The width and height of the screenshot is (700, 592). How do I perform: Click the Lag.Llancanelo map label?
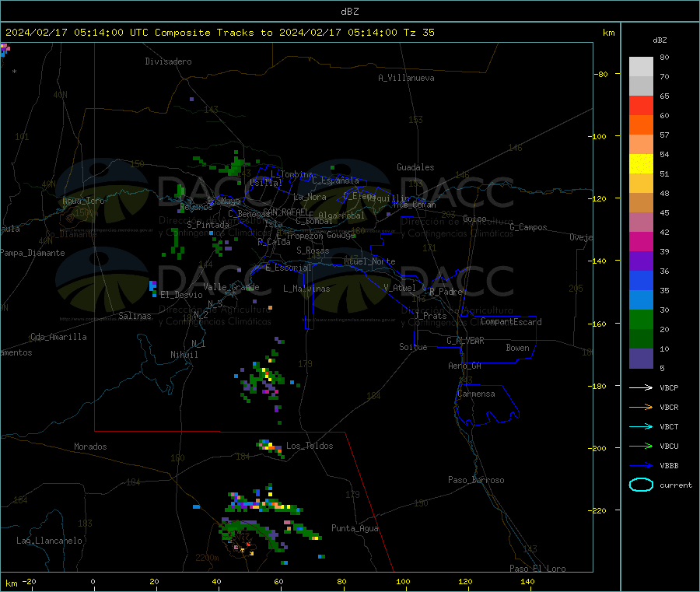[50, 541]
